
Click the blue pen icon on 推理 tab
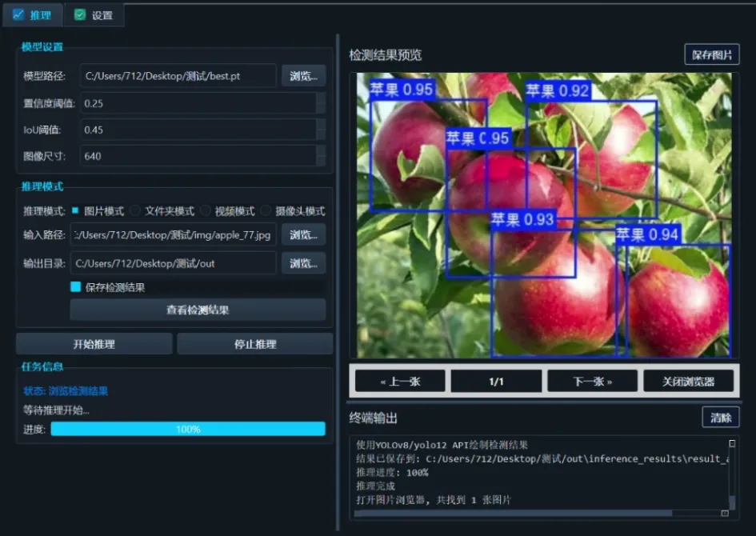point(18,14)
